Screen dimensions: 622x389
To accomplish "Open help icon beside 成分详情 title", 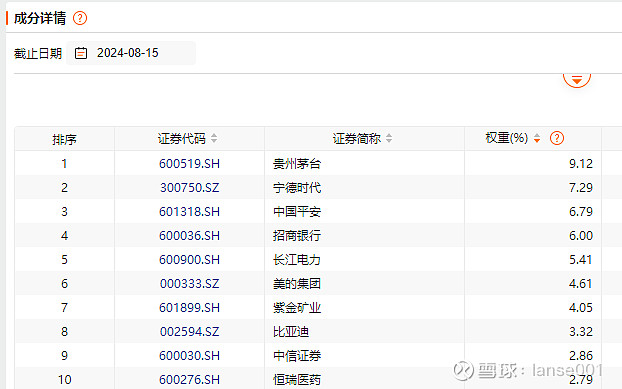I will pos(80,18).
